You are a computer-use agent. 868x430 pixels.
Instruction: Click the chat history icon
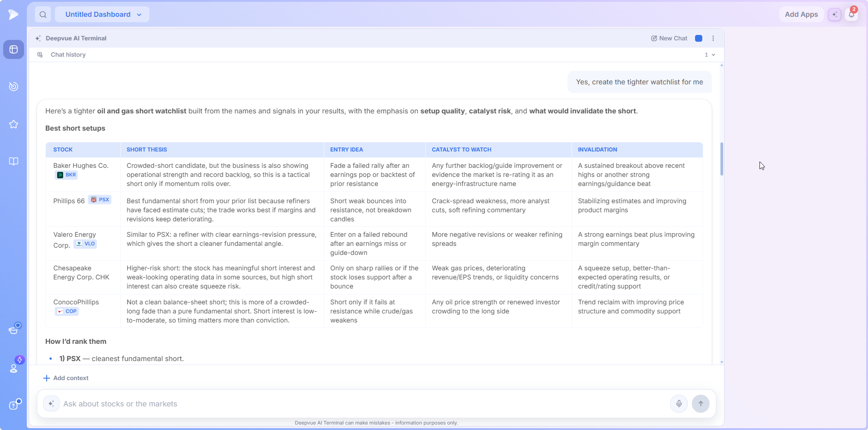click(40, 55)
